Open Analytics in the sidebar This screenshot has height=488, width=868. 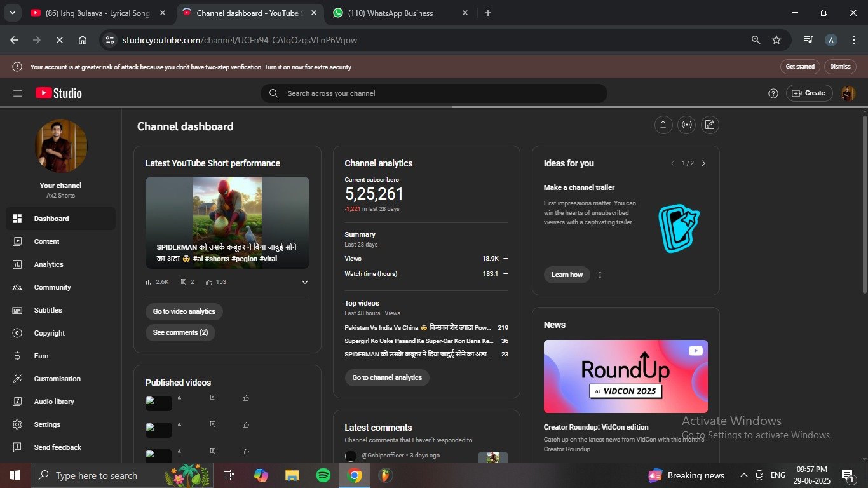click(x=61, y=264)
